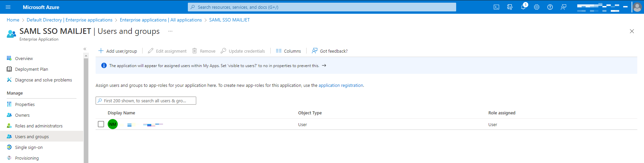Click the Remove trash icon
The height and width of the screenshot is (163, 644).
point(195,51)
